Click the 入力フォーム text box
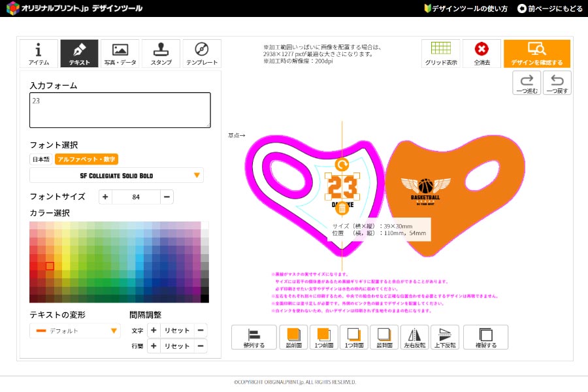Image resolution: width=588 pixels, height=392 pixels. click(x=120, y=110)
